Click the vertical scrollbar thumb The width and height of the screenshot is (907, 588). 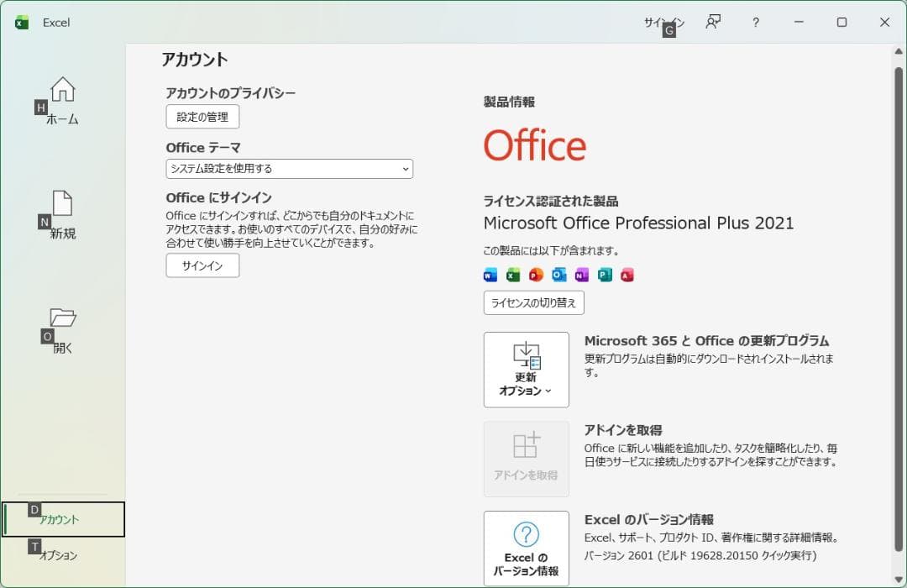[x=899, y=309]
